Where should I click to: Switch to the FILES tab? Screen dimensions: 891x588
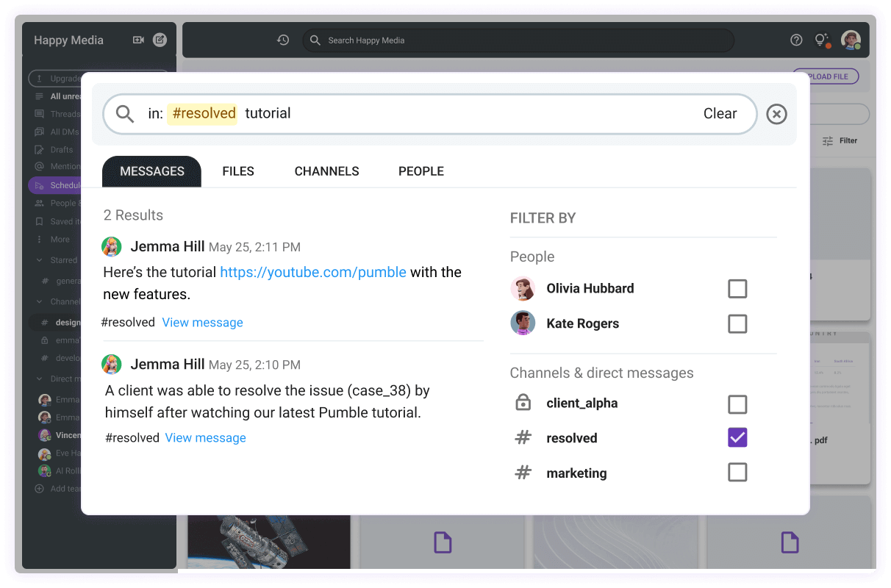click(x=238, y=171)
